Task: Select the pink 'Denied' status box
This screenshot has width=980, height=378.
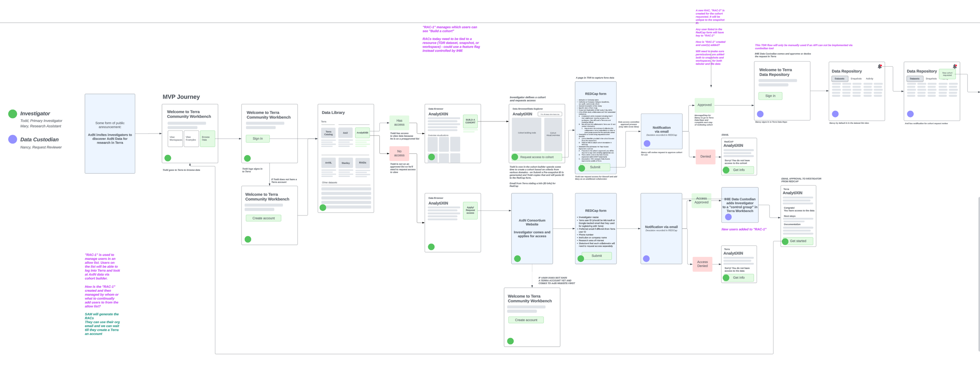Action: point(705,157)
